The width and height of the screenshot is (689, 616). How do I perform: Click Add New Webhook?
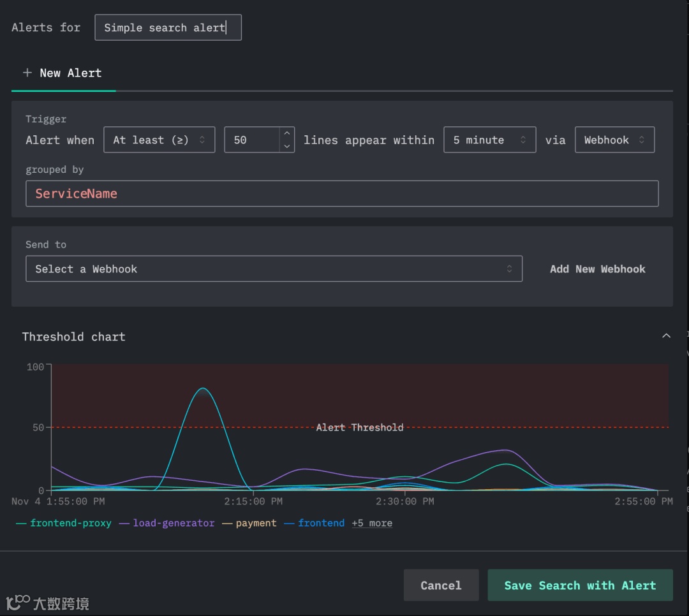[x=597, y=269]
